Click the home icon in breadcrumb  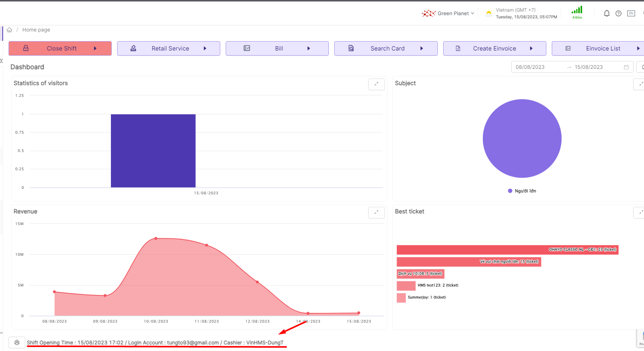(9, 30)
